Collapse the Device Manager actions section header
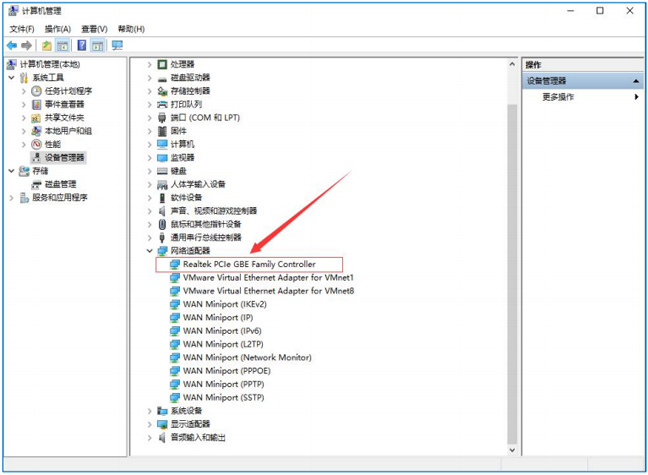 (x=636, y=81)
